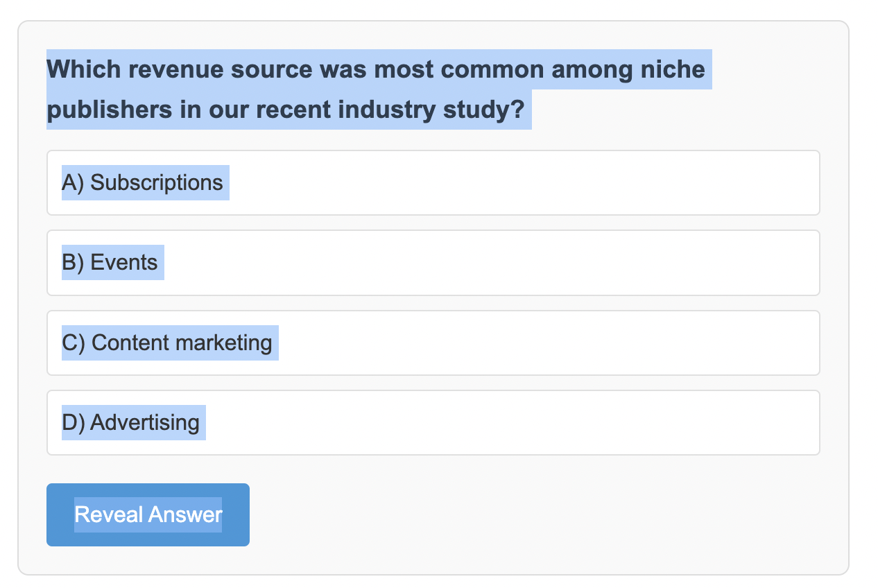Select the D) Advertising option
The height and width of the screenshot is (588, 878).
click(433, 423)
